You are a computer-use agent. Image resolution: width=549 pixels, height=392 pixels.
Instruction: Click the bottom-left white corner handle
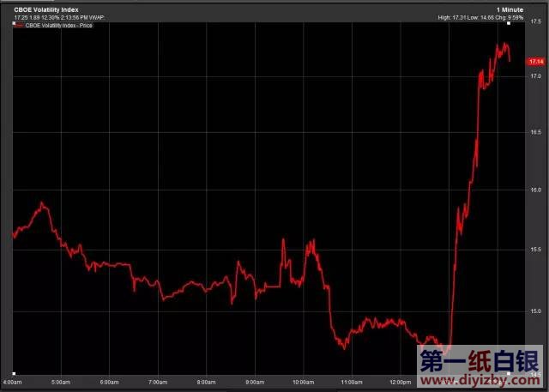[x=14, y=373]
